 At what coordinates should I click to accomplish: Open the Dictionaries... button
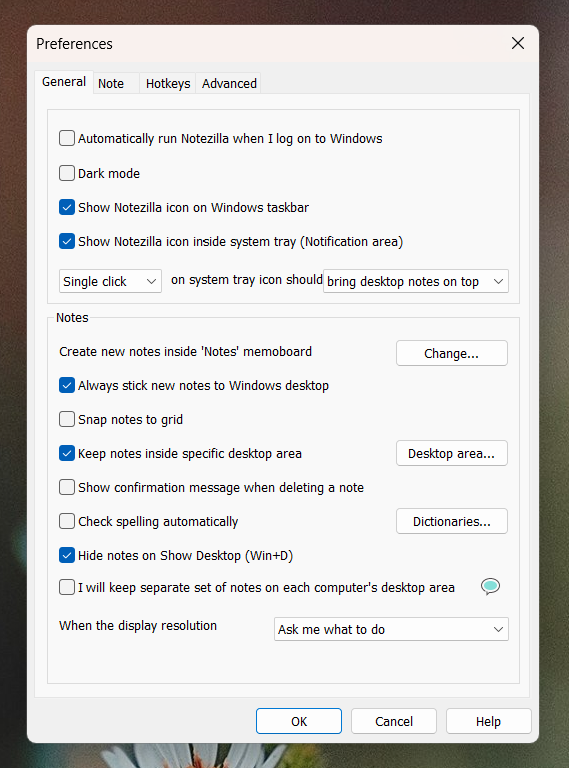tap(451, 521)
